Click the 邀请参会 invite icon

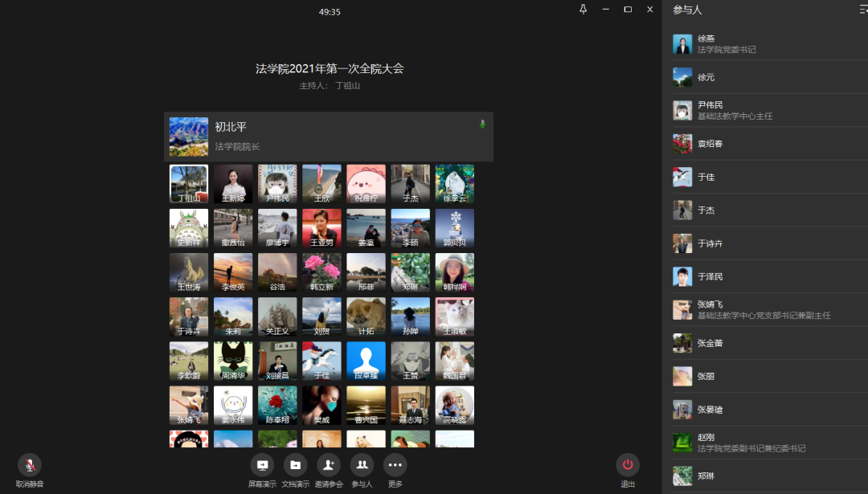(328, 465)
